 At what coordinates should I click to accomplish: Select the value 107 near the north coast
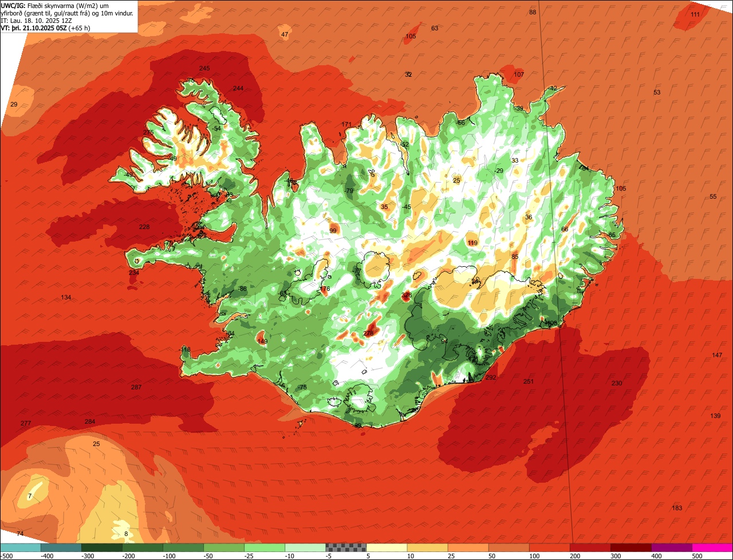point(519,75)
